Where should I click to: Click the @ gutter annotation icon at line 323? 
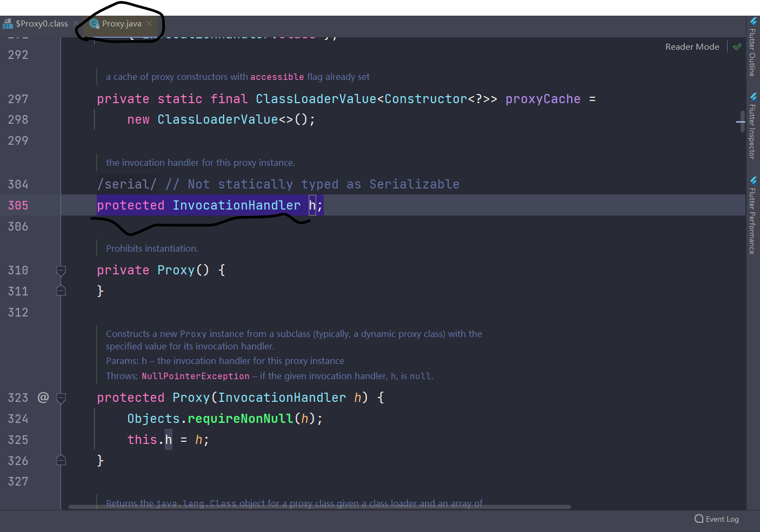[43, 398]
